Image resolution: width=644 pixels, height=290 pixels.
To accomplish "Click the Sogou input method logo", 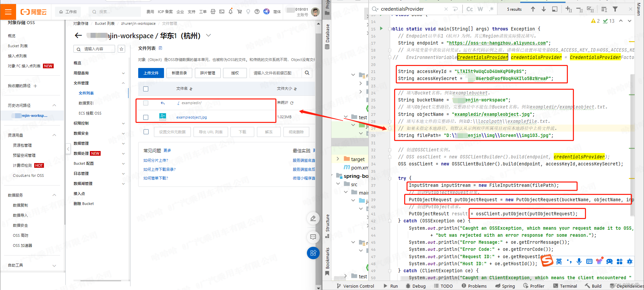I will coord(547,261).
